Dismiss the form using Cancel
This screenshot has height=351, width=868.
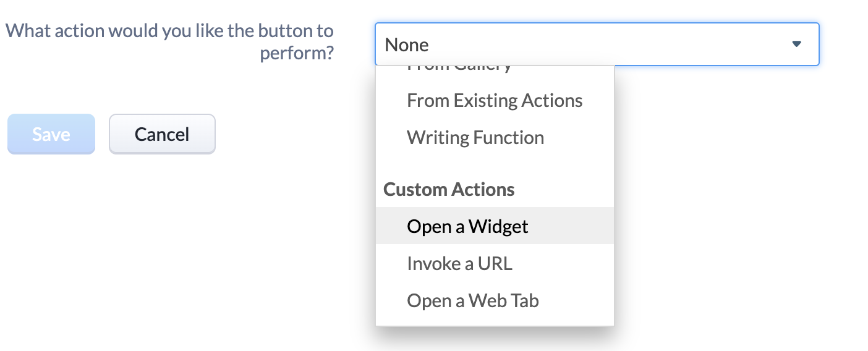tap(162, 134)
